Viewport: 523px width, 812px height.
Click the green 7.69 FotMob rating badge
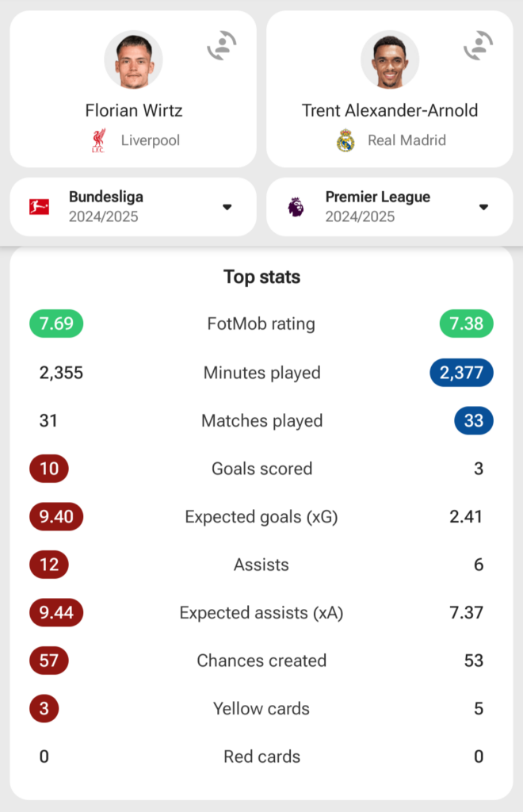[56, 324]
